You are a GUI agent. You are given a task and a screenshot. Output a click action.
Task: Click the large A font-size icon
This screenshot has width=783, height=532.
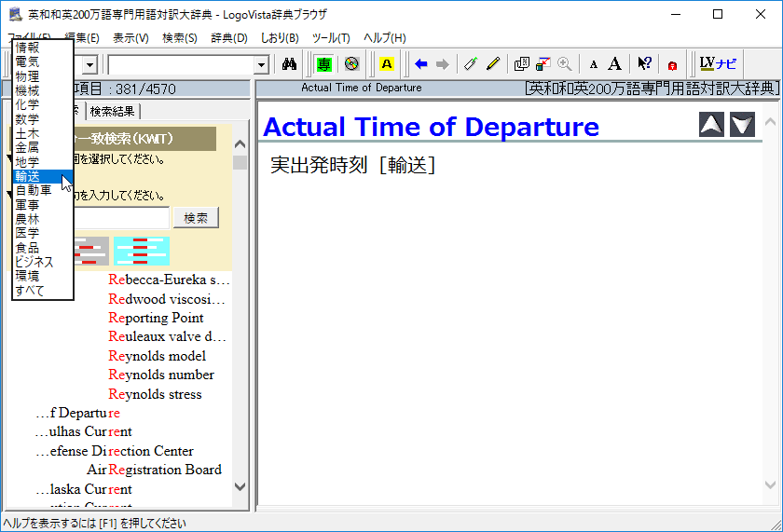click(x=615, y=64)
